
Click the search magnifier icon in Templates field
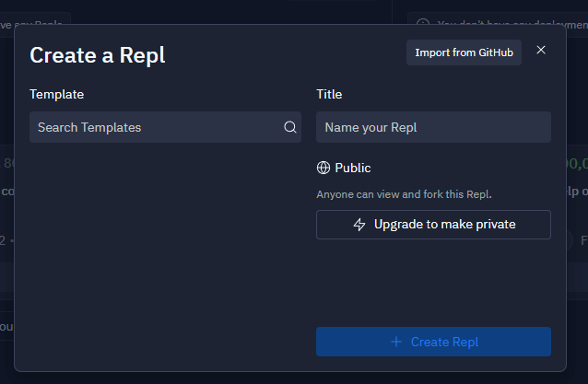click(x=289, y=127)
